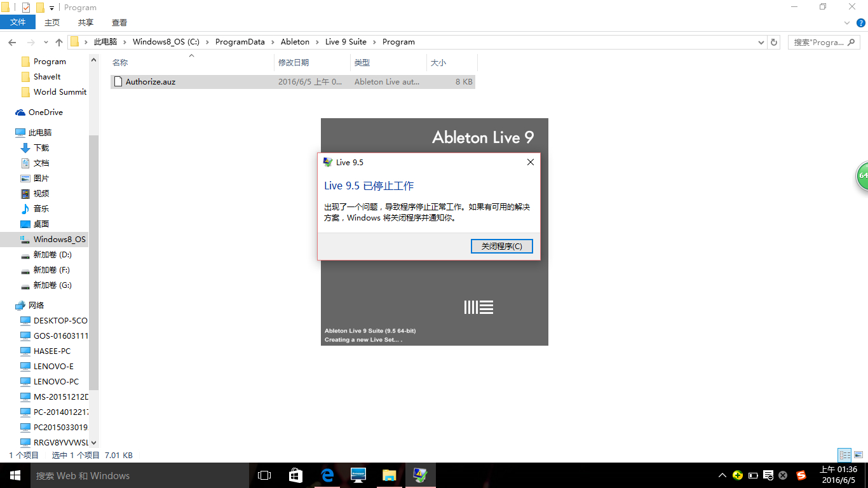The width and height of the screenshot is (868, 488).
Task: Click the Sogou input method tray icon
Action: click(x=801, y=475)
